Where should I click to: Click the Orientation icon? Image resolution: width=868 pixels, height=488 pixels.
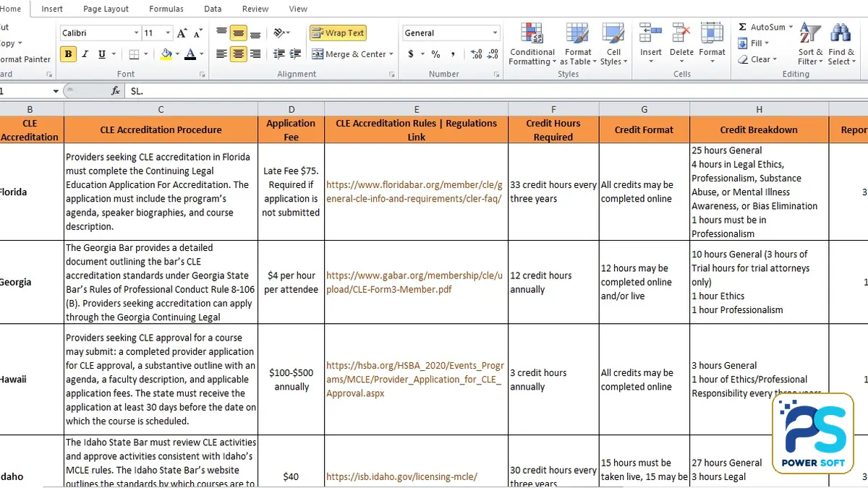[278, 33]
